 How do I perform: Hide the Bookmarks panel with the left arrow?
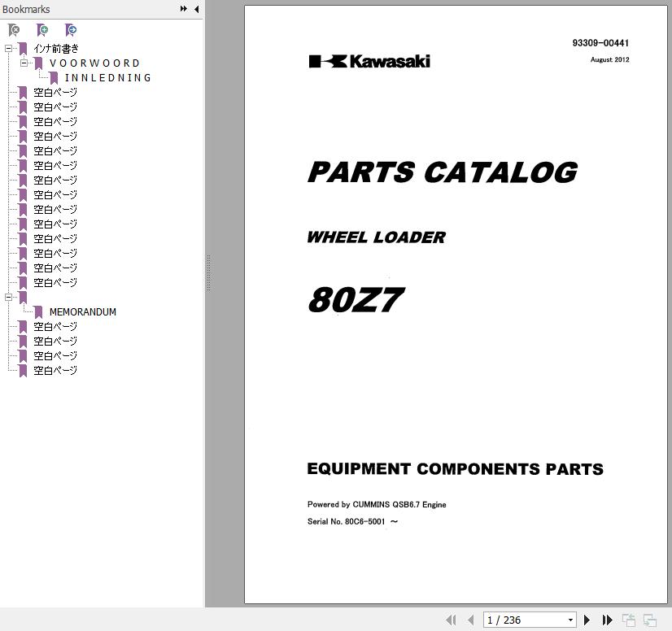click(197, 9)
